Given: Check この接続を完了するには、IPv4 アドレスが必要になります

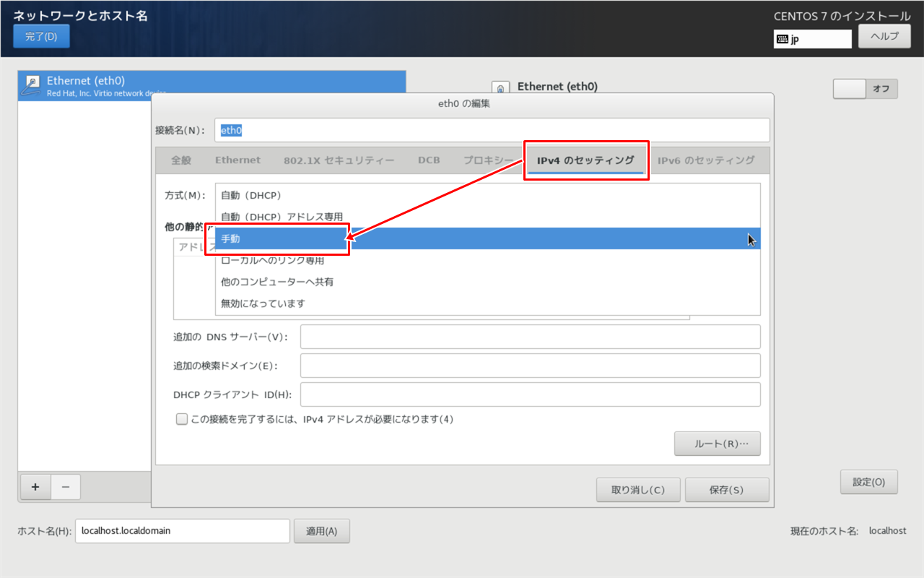Looking at the screenshot, I should pyautogui.click(x=182, y=418).
